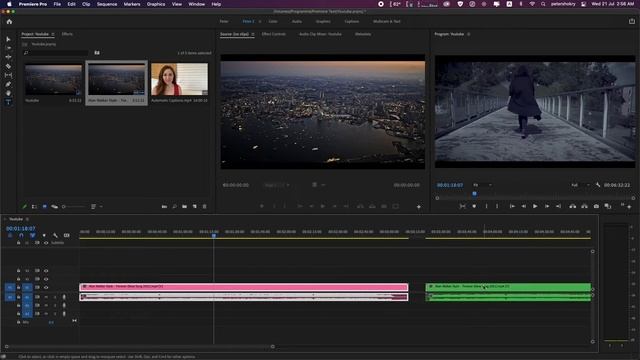Select the Pen tool
Viewport: 640px width, 360px height.
point(8,84)
